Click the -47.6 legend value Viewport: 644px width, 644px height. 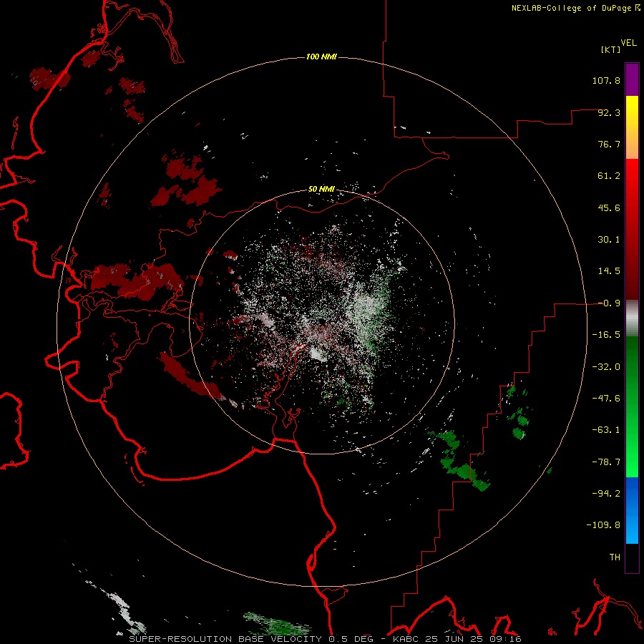coord(606,399)
